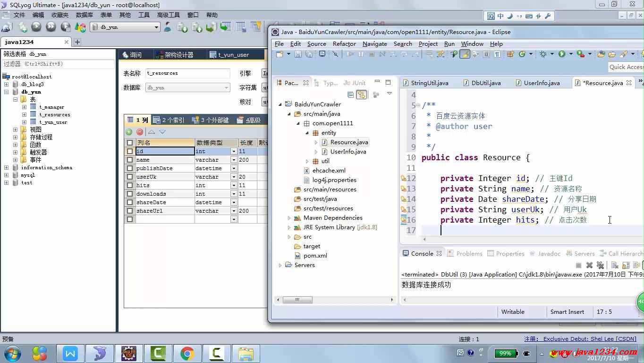The height and width of the screenshot is (363, 644).
Task: Click green add-column icon in SQLyog
Action: pyautogui.click(x=129, y=132)
